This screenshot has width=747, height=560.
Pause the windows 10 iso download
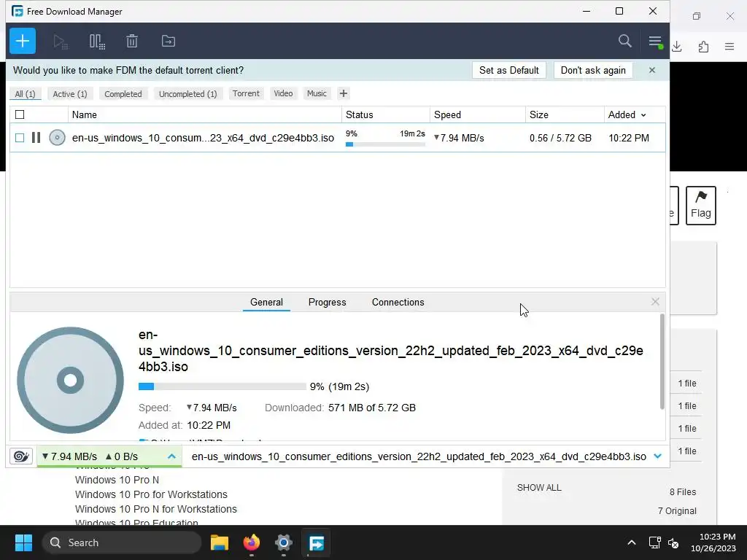(x=36, y=138)
